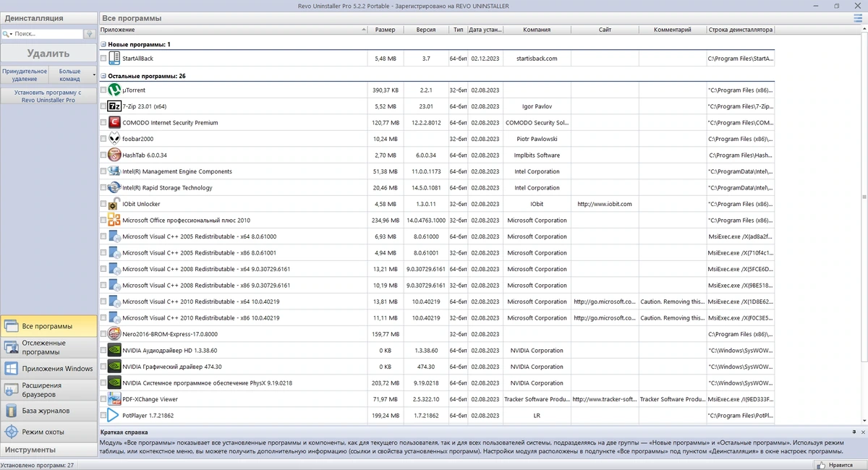Image resolution: width=868 pixels, height=470 pixels.
Task: Expand the Инструменты section
Action: tap(48, 450)
